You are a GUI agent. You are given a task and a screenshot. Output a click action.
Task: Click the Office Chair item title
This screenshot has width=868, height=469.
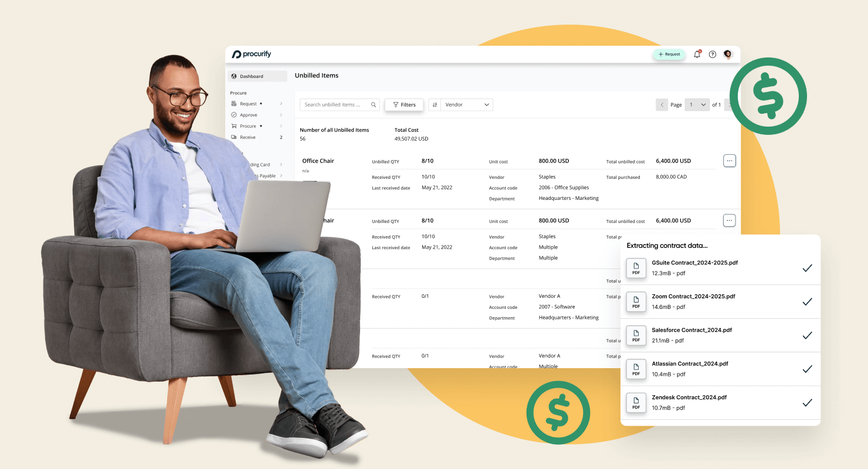318,161
